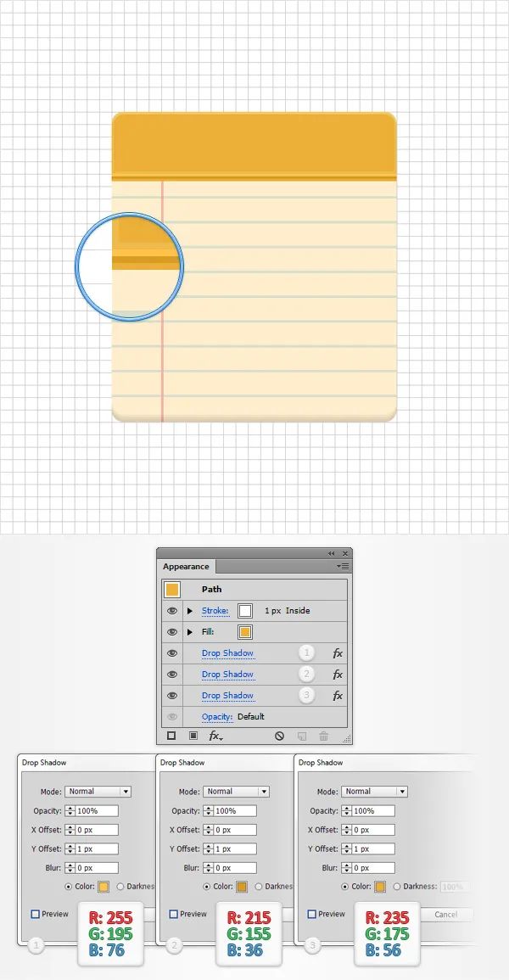
Task: Open Appearance panel flyout menu
Action: [x=343, y=566]
